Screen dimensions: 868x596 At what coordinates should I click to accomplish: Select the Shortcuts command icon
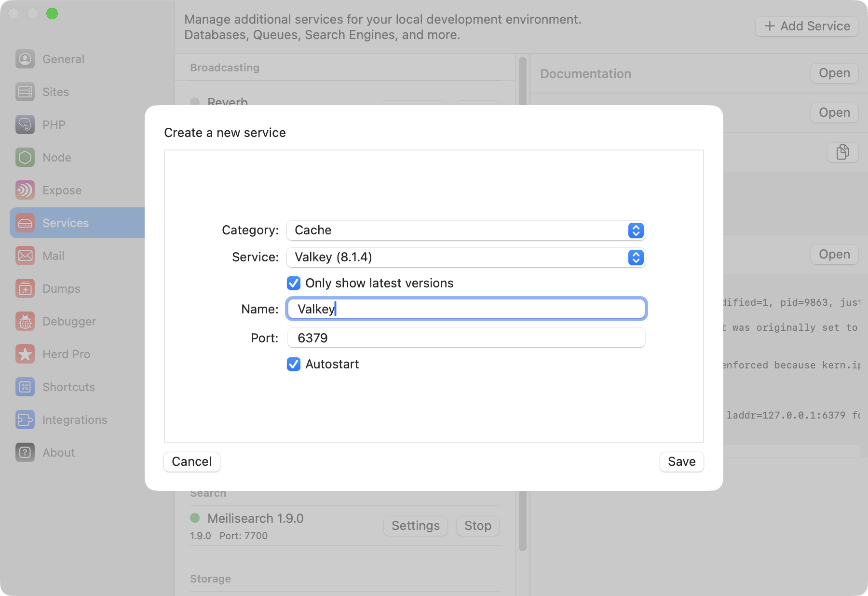tap(25, 387)
